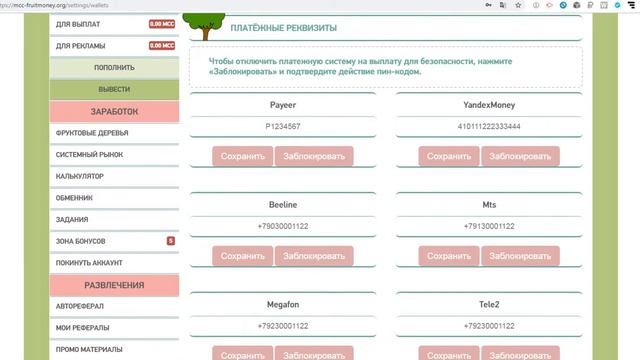
Task: Click Сохранить under YandexMoney
Action: [449, 156]
